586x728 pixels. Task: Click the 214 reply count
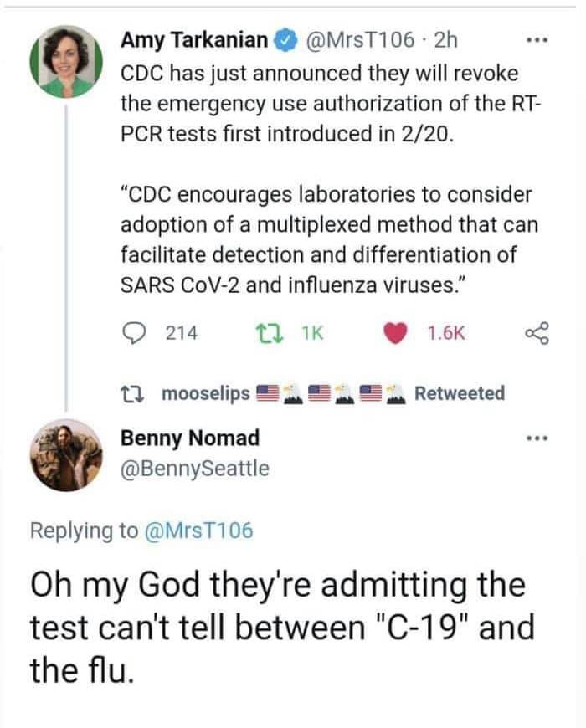(181, 333)
